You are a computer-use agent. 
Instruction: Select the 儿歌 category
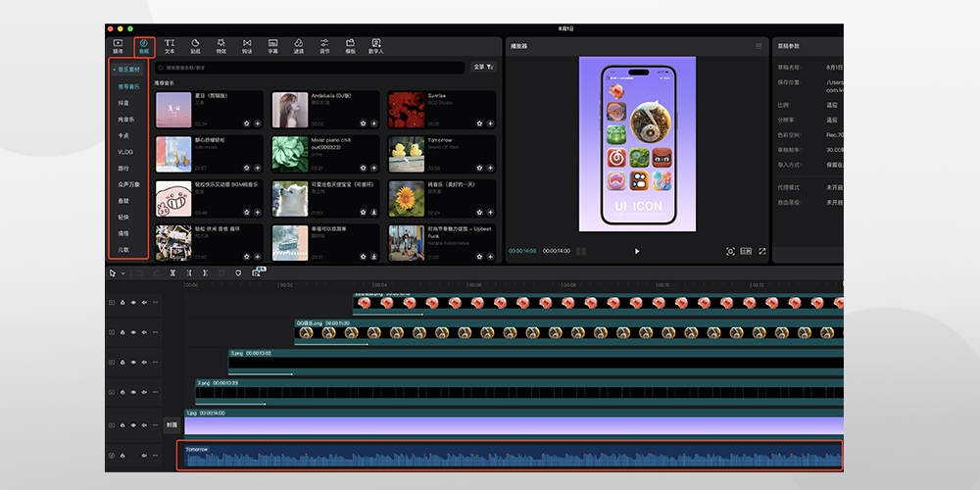point(123,250)
